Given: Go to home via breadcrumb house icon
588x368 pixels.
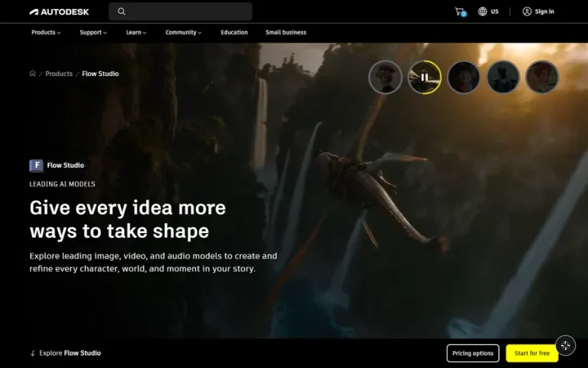Looking at the screenshot, I should pos(33,74).
